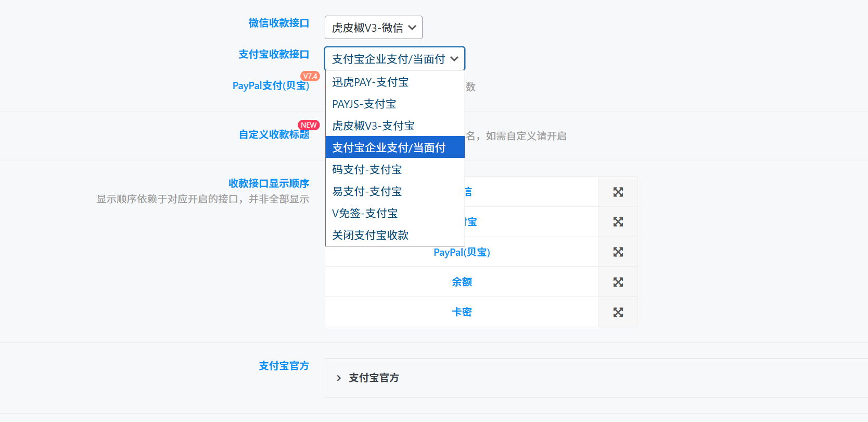Screen dimensions: 868x422
Task: Click the move handle icon in the PayPal(贝宝) row
Action: click(618, 252)
